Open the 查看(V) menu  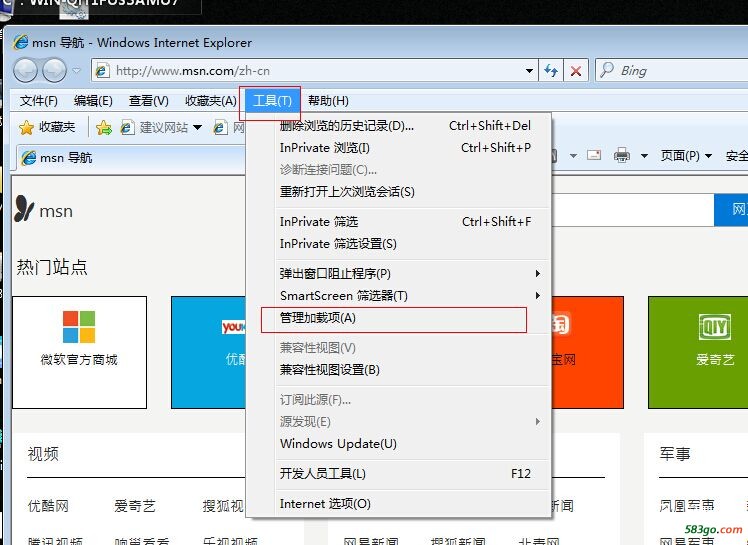point(149,101)
